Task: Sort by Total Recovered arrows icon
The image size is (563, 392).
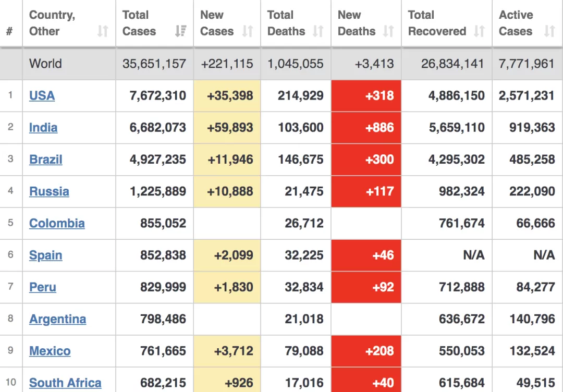Action: click(x=480, y=31)
